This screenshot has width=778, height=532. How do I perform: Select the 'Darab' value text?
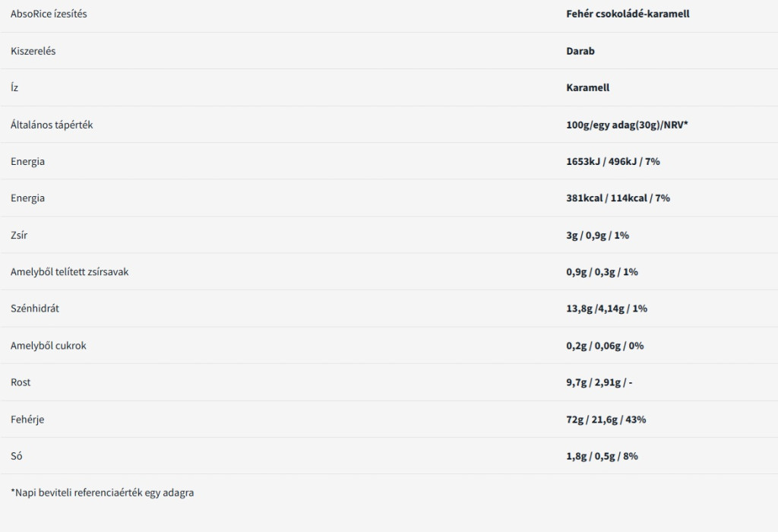pos(580,51)
